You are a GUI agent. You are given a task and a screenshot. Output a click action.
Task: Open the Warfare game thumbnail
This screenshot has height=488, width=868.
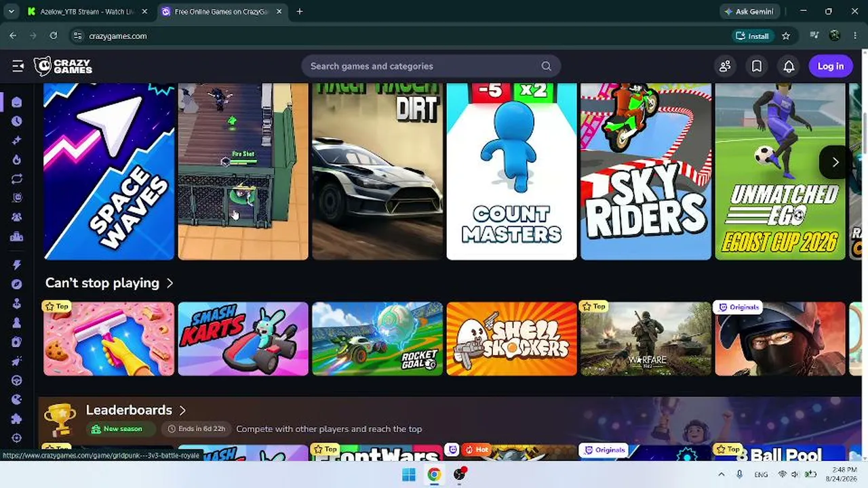(x=646, y=339)
